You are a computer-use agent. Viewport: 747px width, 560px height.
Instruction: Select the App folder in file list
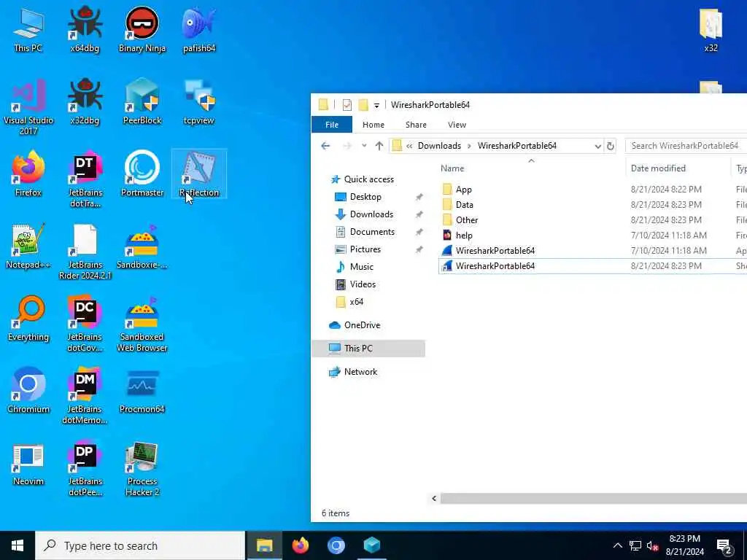click(463, 190)
